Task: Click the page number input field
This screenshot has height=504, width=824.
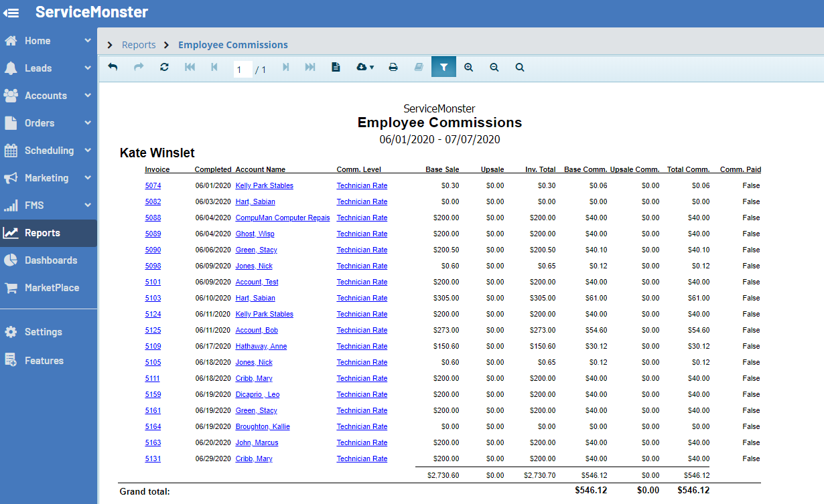Action: (x=243, y=69)
